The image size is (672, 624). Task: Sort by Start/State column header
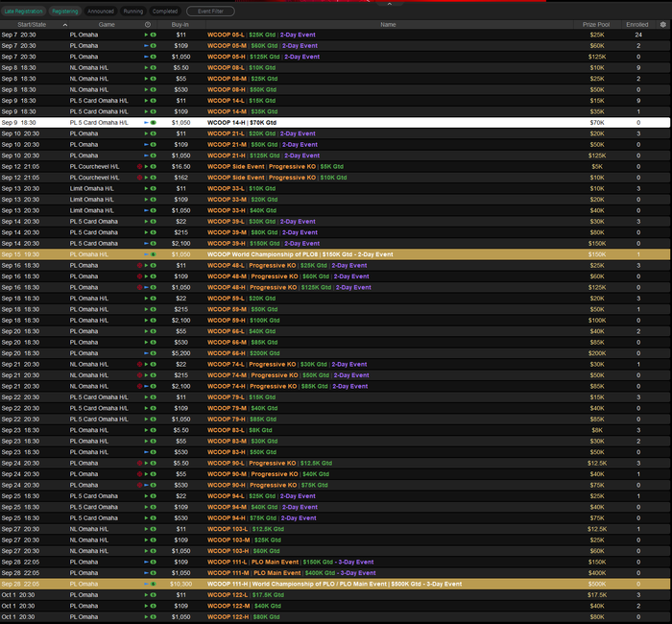(x=32, y=24)
